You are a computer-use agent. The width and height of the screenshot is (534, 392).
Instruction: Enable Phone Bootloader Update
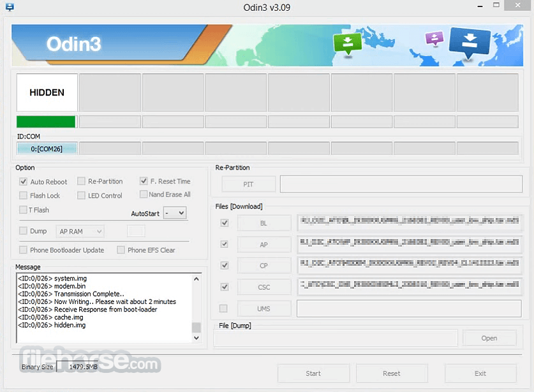(23, 250)
